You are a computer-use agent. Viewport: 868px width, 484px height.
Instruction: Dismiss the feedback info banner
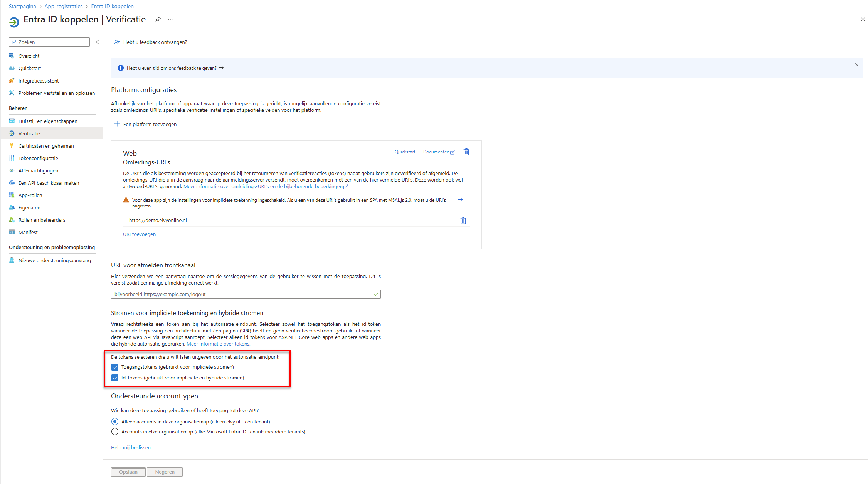(x=856, y=65)
